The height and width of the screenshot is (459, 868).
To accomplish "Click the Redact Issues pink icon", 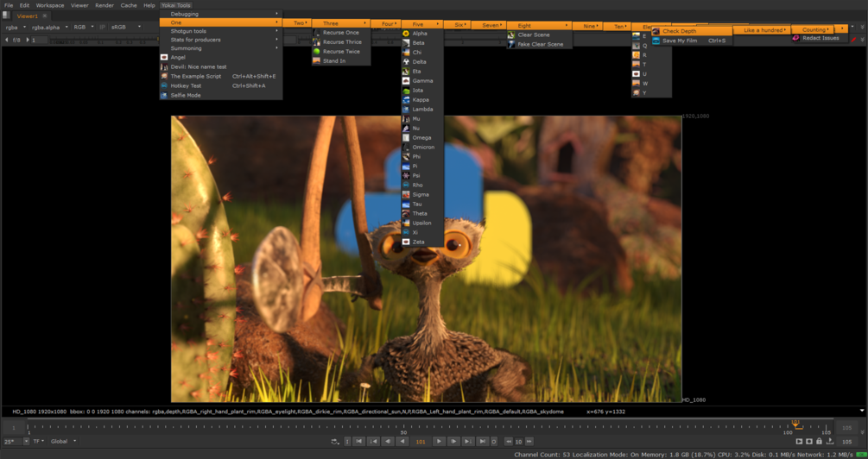I will click(795, 38).
